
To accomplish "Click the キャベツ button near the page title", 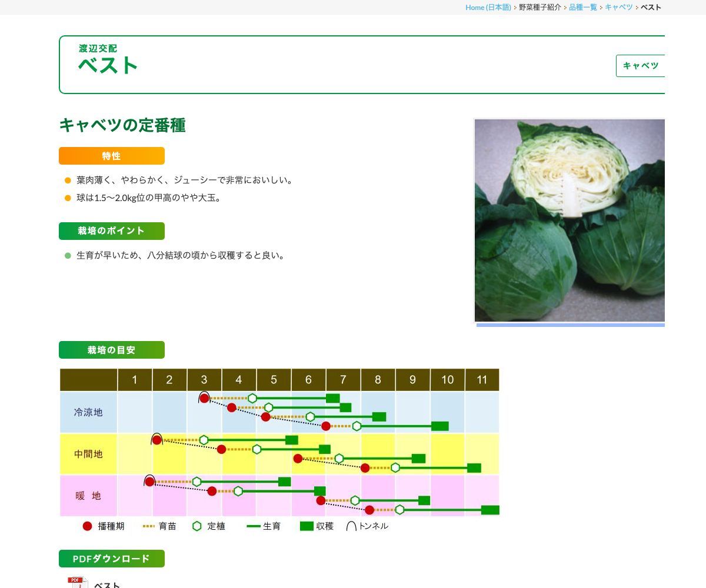I will (640, 66).
